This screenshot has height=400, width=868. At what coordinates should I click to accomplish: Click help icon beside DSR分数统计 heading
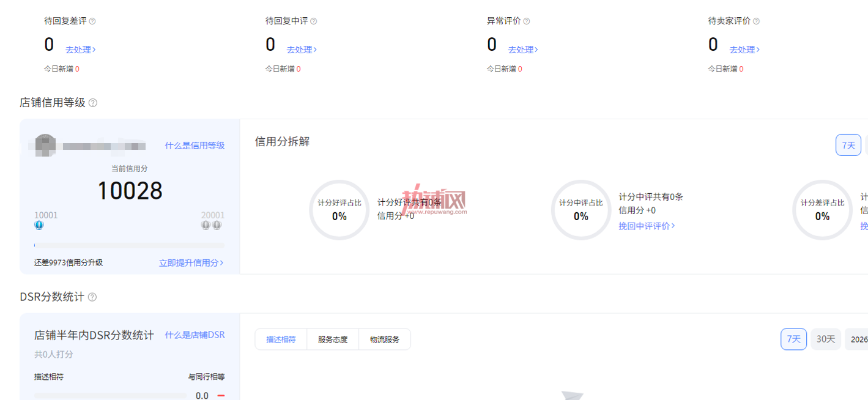(92, 297)
